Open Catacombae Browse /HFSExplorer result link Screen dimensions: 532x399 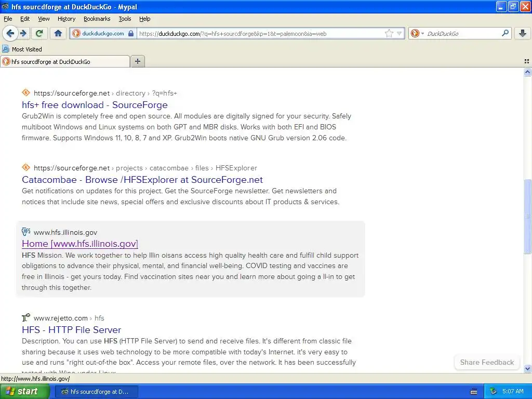(142, 179)
